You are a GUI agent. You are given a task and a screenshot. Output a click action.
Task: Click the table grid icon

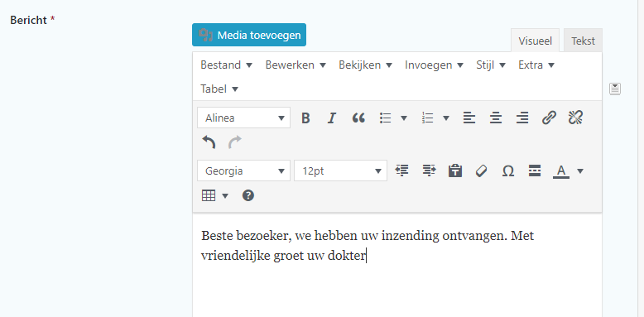coord(209,195)
